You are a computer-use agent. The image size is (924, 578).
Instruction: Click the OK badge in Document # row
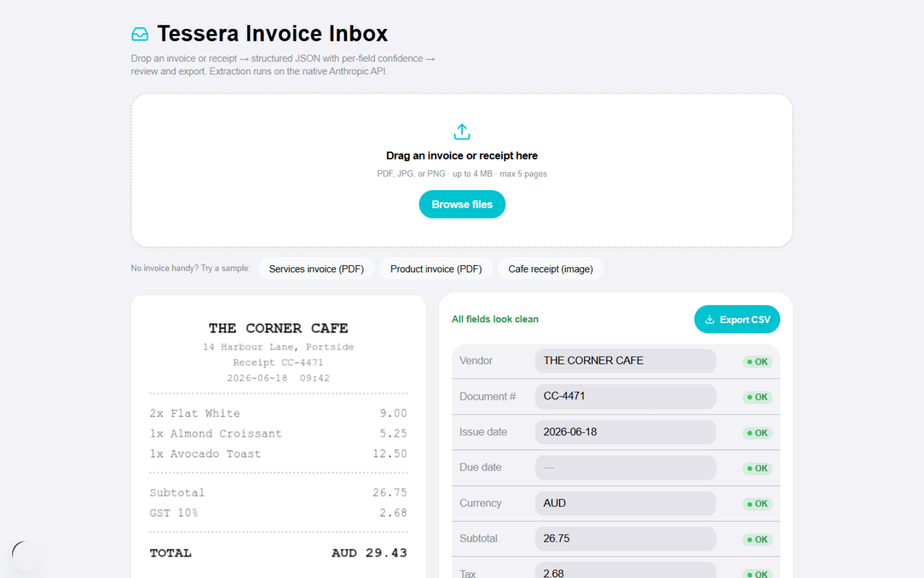pos(757,397)
